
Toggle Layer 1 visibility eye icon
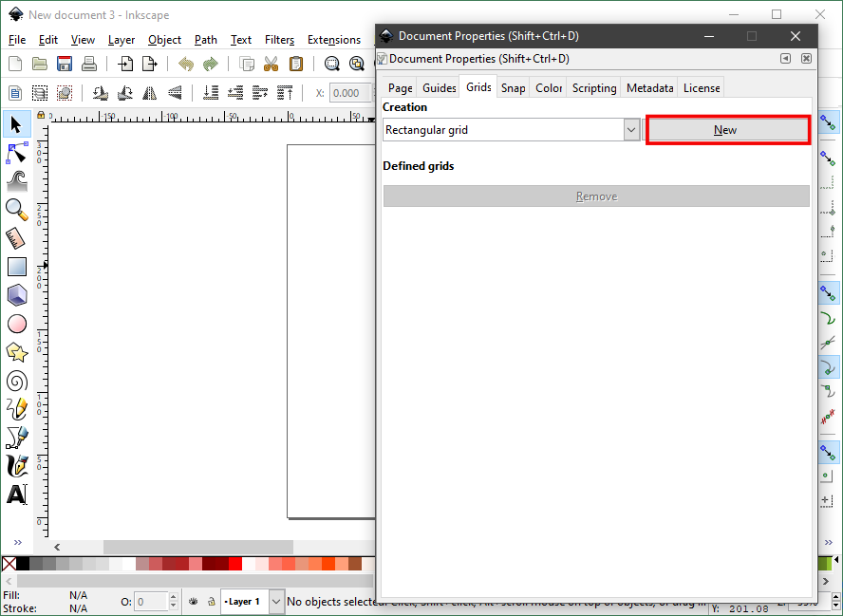pos(193,602)
